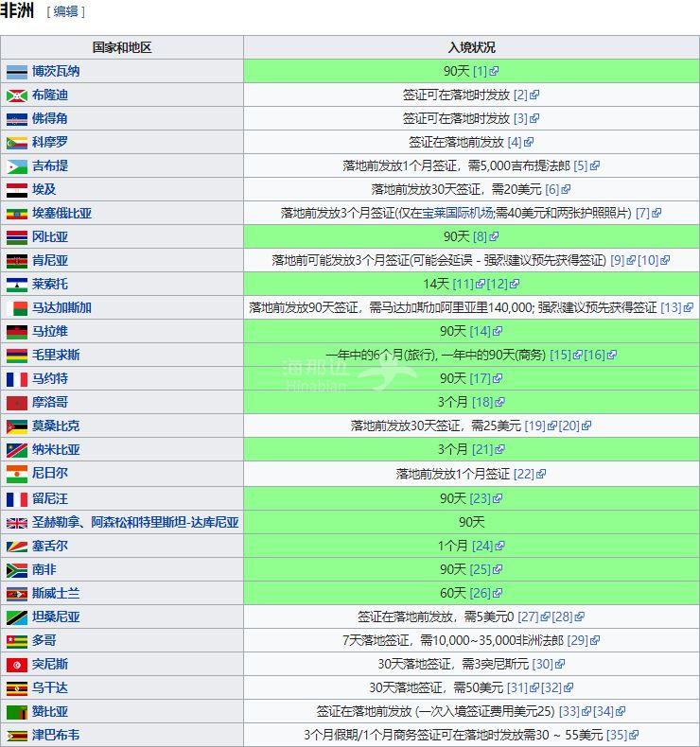700x747 pixels.
Task: Click the Mozambique flag icon
Action: (x=16, y=426)
